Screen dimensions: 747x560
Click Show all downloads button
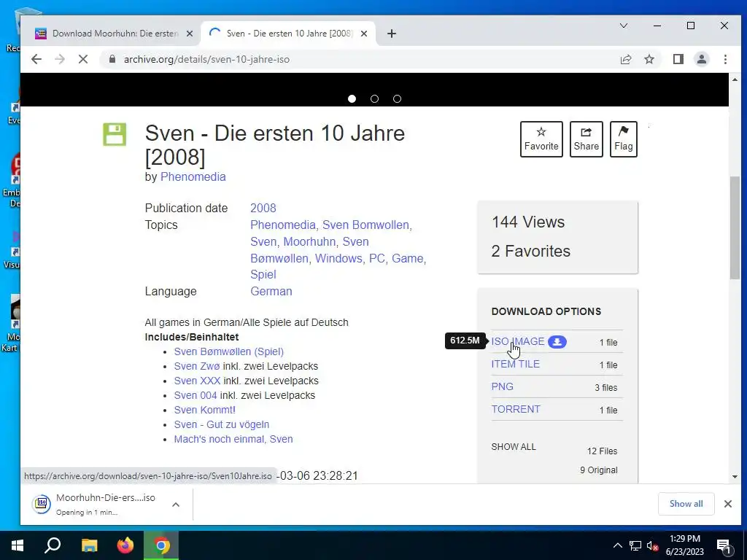pos(686,504)
